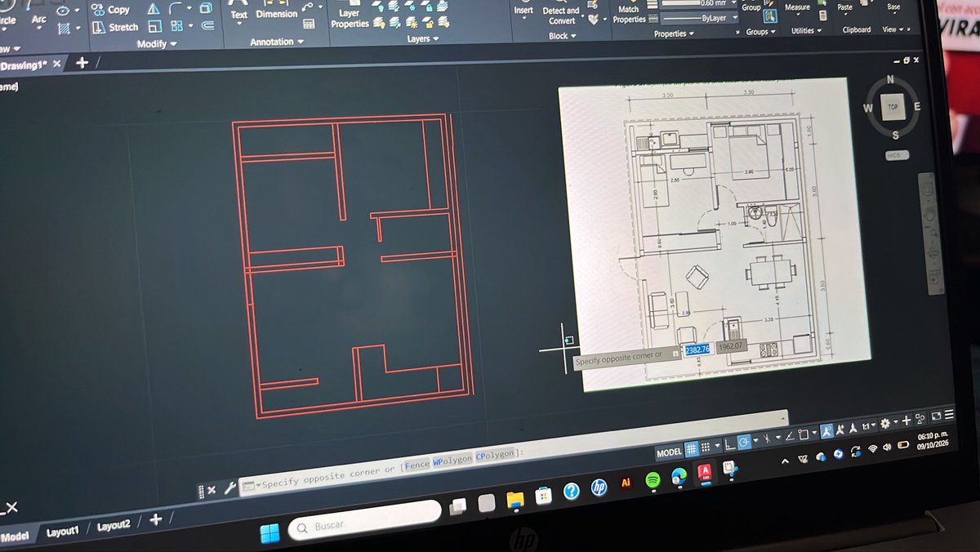The width and height of the screenshot is (980, 552).
Task: Select the Stretch tool in Modify panel
Action: tap(114, 27)
